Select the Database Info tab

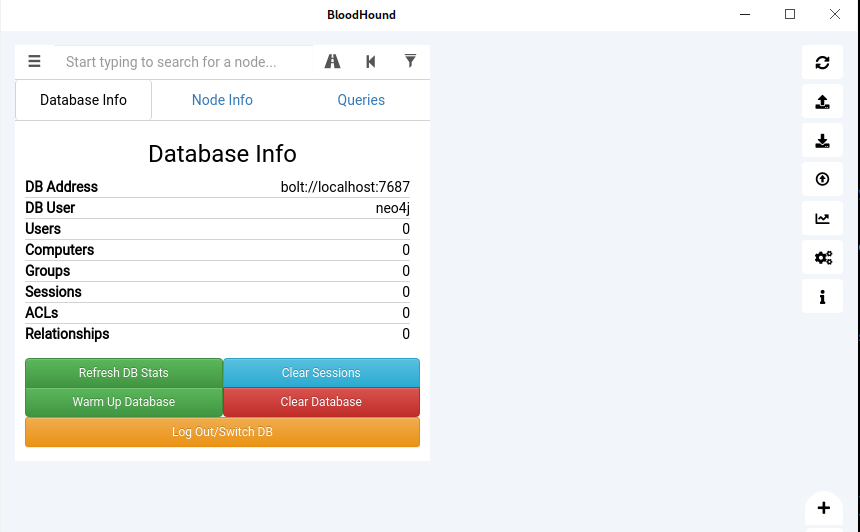pyautogui.click(x=83, y=100)
